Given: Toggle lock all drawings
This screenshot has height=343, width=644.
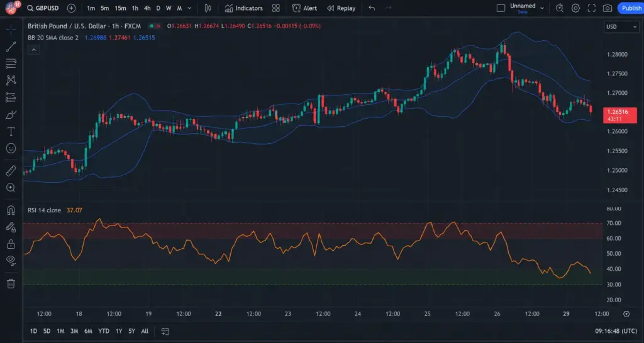Looking at the screenshot, I should pos(11,244).
